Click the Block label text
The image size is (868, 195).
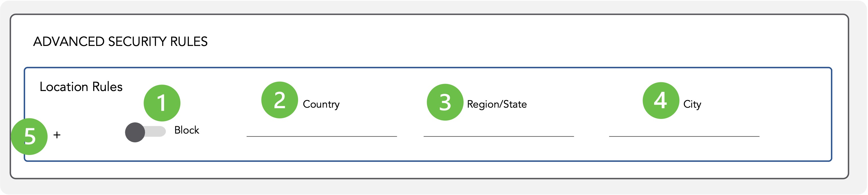point(187,130)
